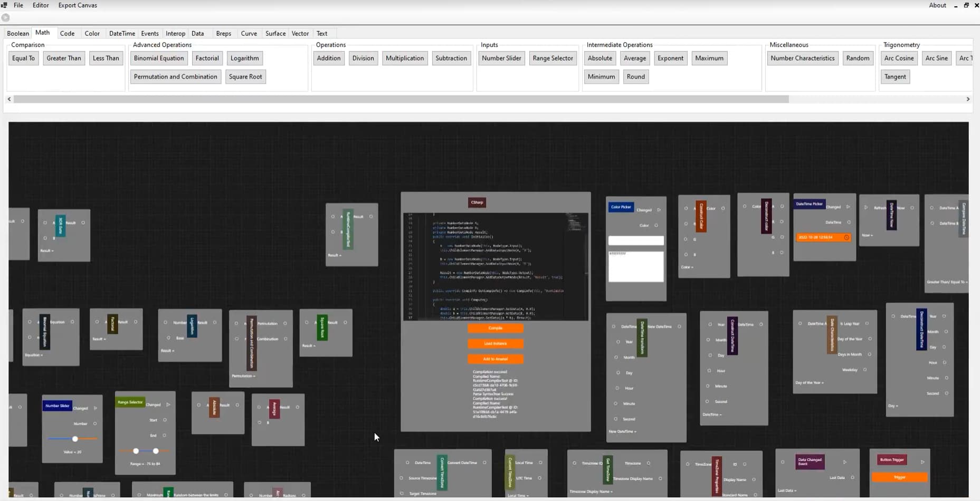980x501 pixels.
Task: Click the DateTime Picker date value field
Action: (x=823, y=237)
